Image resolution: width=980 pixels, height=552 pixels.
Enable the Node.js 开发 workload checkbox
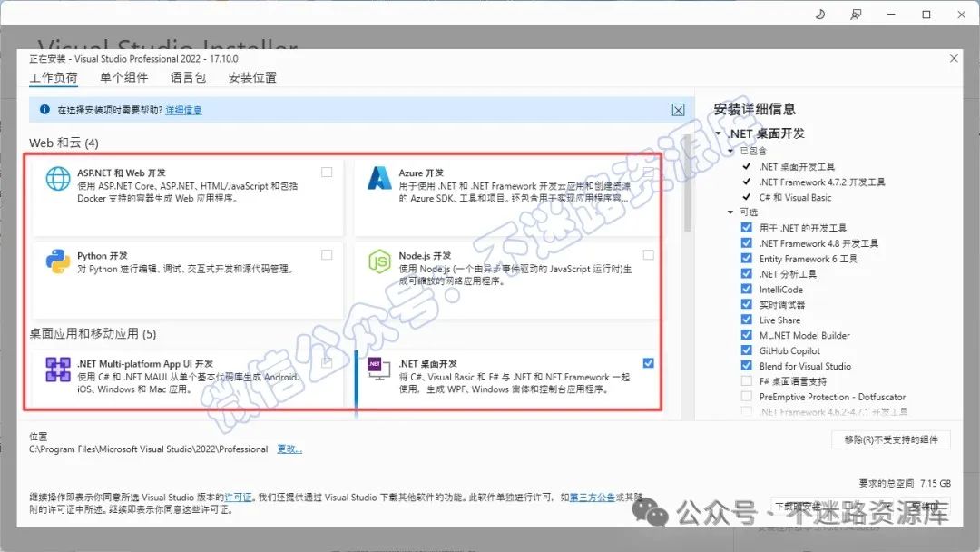coord(649,254)
